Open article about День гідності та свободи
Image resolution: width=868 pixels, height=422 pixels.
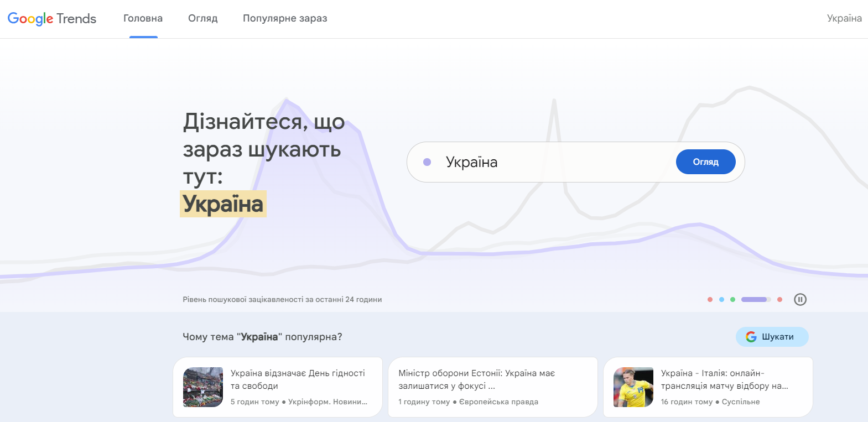(x=278, y=387)
